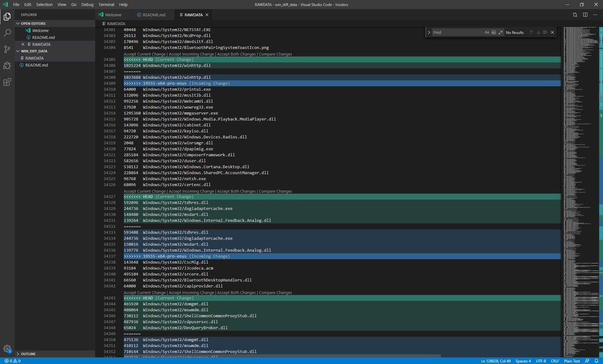Show errors and warnings in status bar

(12, 360)
